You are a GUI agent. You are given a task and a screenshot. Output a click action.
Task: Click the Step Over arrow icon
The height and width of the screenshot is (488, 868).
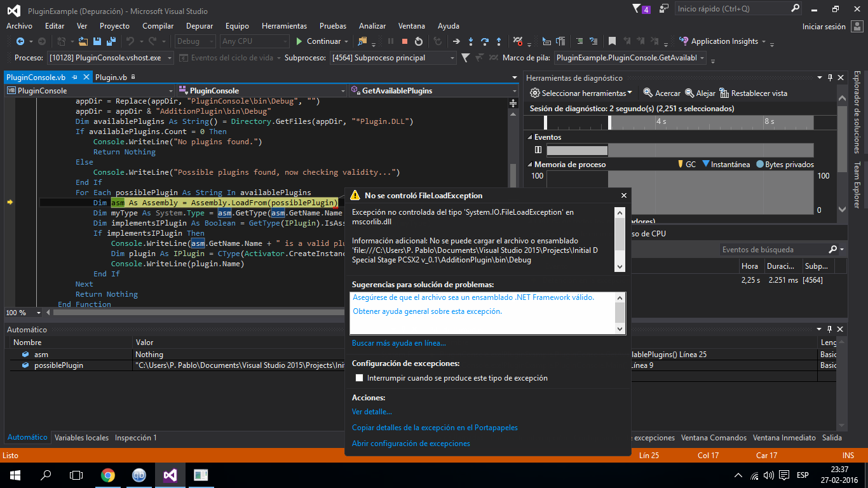485,41
